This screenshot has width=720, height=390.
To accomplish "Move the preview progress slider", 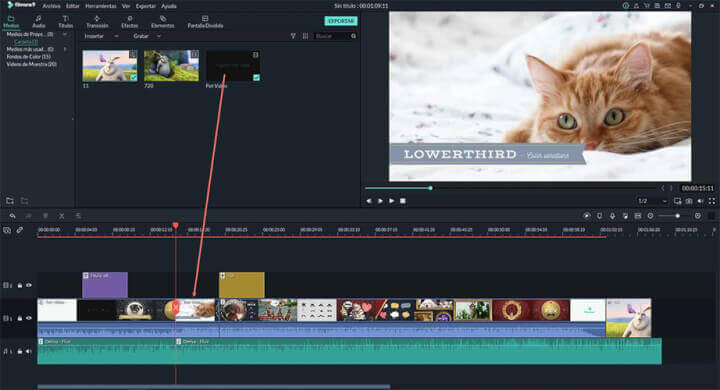I will coord(430,188).
